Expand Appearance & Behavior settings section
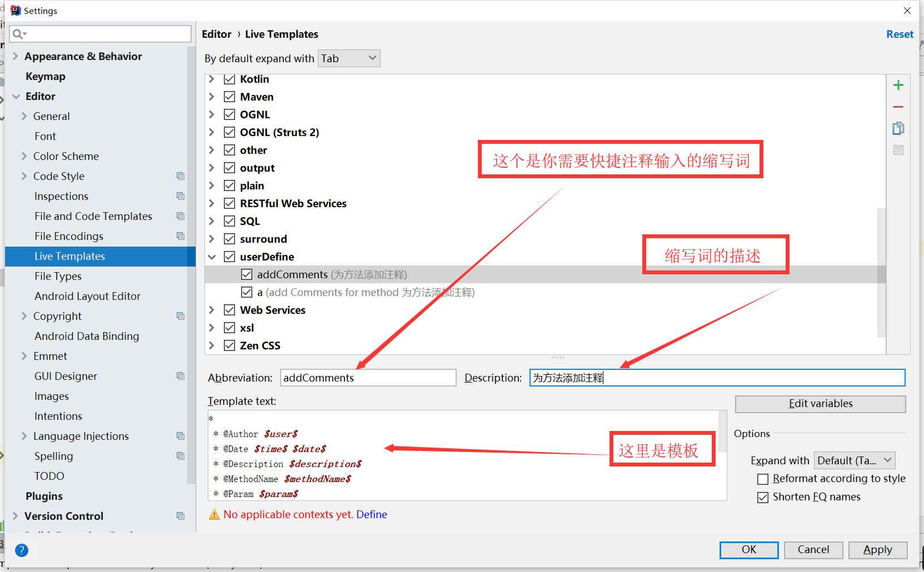The height and width of the screenshot is (572, 924). pyautogui.click(x=15, y=56)
